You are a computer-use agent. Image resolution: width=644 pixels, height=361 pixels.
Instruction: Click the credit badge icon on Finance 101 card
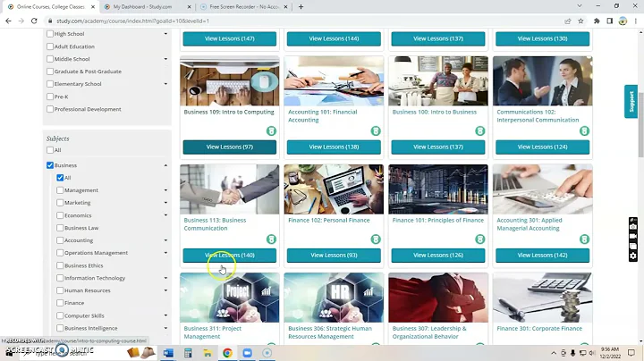479,239
